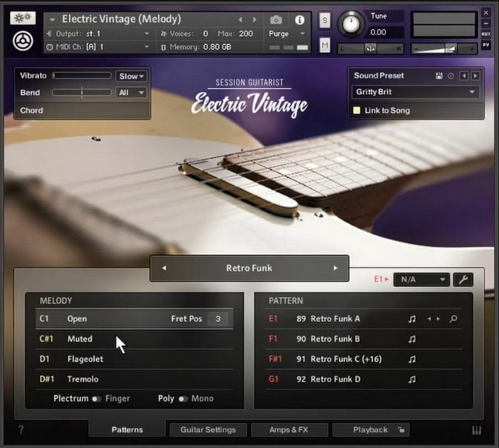Screen dimensions: 499x448
Task: Select next sound preset arrow
Action: (475, 76)
